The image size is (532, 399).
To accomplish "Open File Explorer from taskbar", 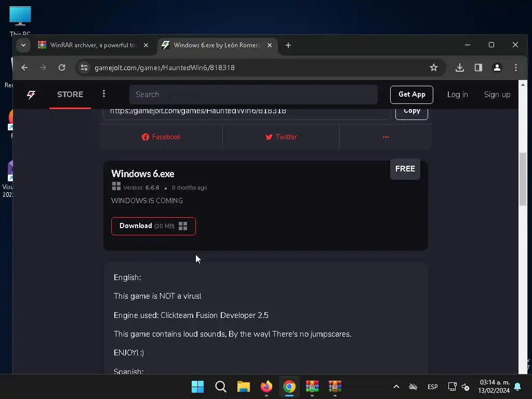I will click(243, 387).
